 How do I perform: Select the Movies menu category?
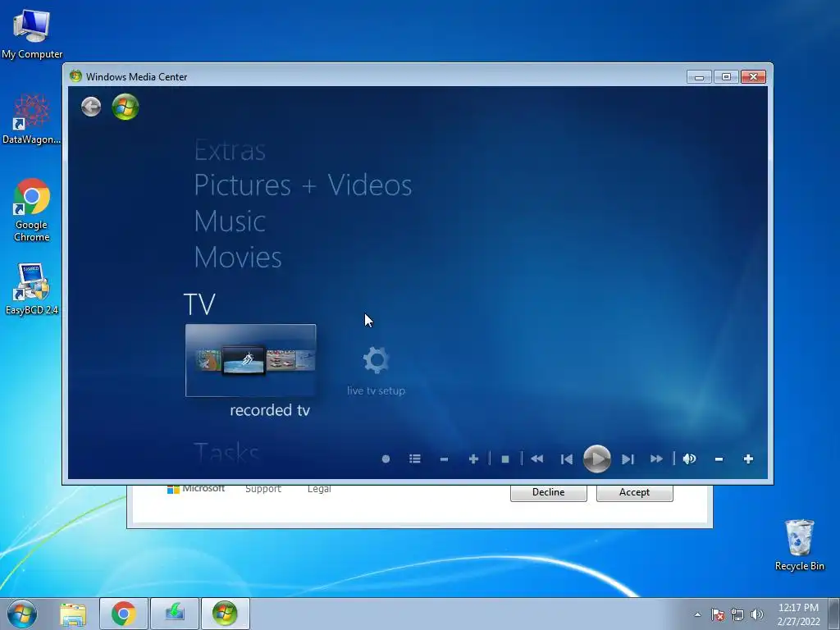click(x=238, y=257)
